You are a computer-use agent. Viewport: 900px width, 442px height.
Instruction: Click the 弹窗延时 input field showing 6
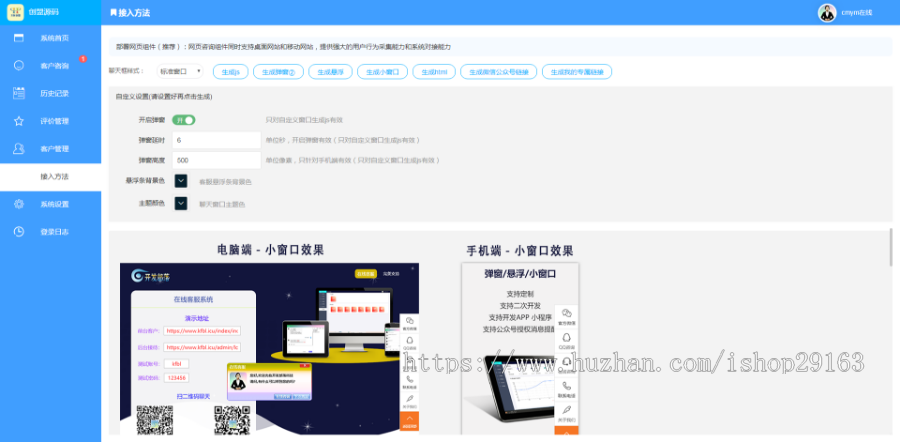pos(216,140)
